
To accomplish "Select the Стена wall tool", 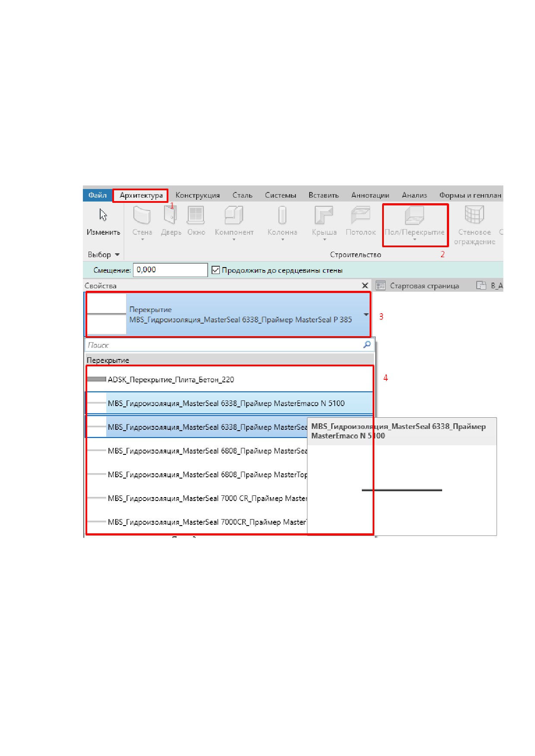I will point(142,222).
